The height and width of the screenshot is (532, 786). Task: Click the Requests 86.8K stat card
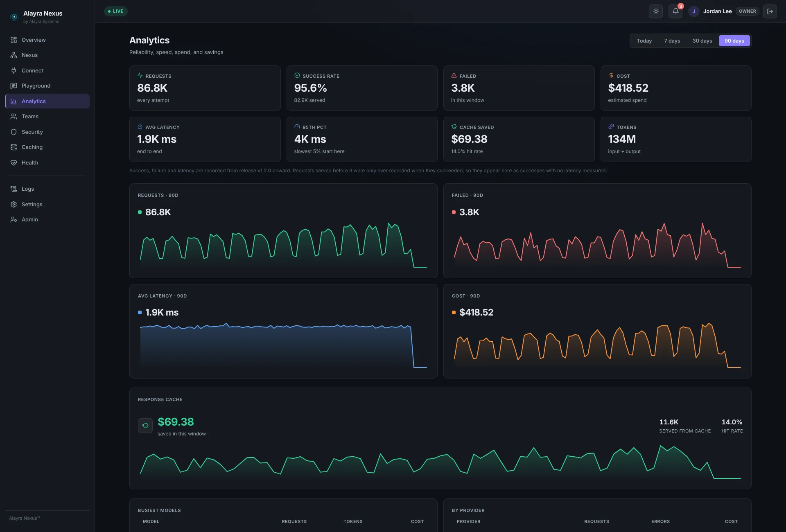(x=205, y=88)
